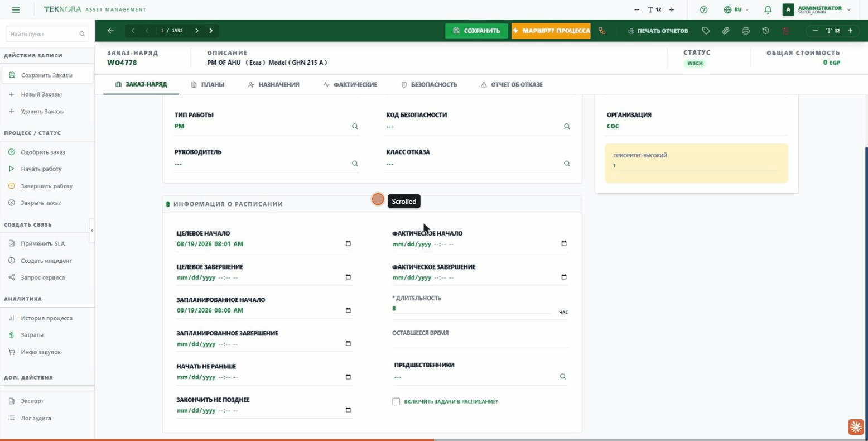Select the Отчет об отказе tab

click(x=512, y=85)
